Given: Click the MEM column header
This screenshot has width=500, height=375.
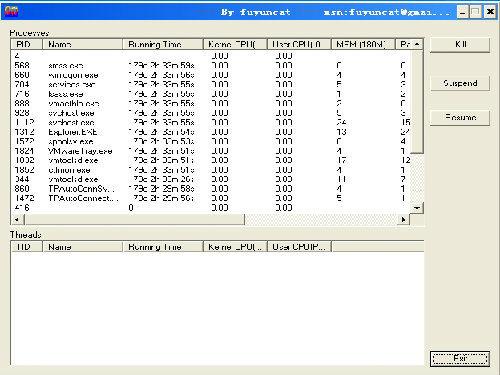Looking at the screenshot, I should 363,44.
